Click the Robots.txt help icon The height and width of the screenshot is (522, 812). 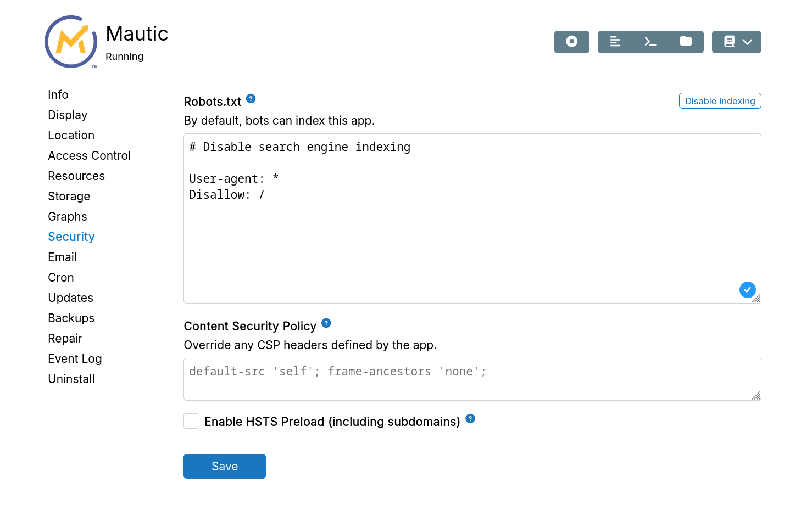click(251, 99)
